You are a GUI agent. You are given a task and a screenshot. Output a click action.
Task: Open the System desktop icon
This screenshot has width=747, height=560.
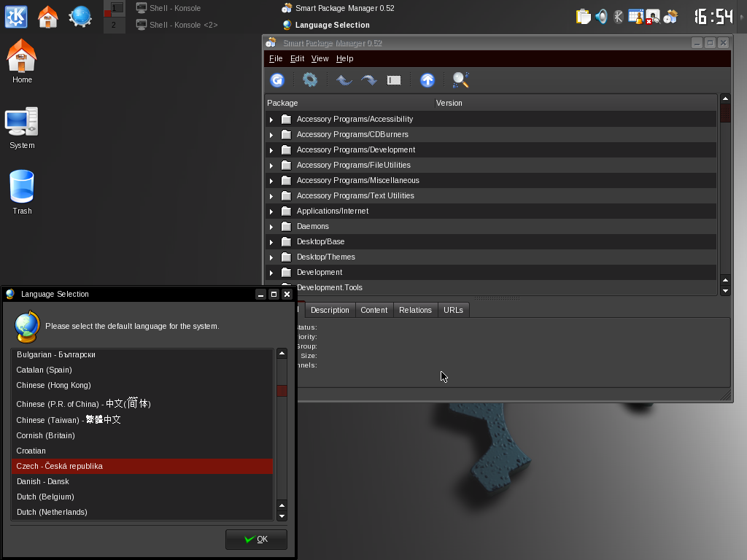(22, 128)
